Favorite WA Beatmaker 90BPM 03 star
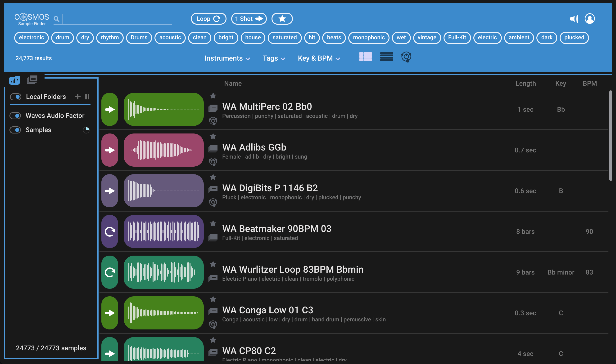Image resolution: width=616 pixels, height=364 pixels. (213, 224)
